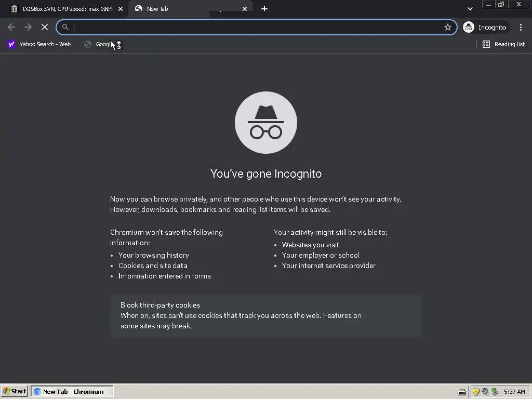Stop loading the page
Viewport: 532px width, 399px height.
[45, 27]
